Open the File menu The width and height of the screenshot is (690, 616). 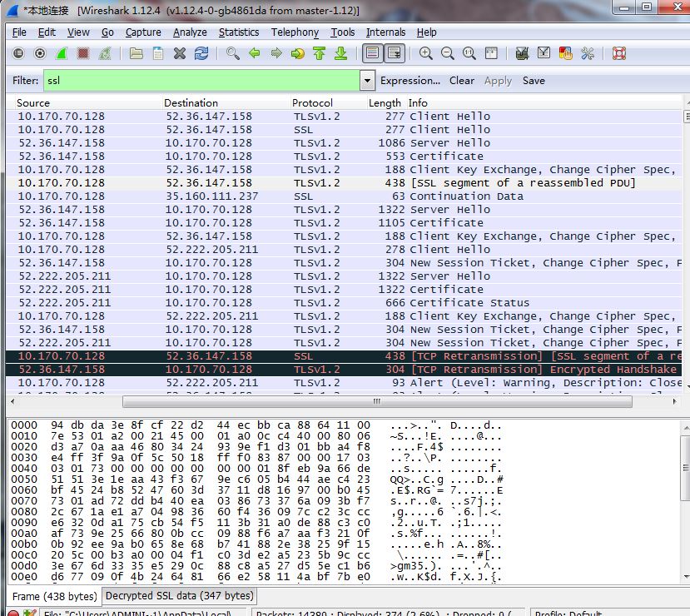[19, 32]
